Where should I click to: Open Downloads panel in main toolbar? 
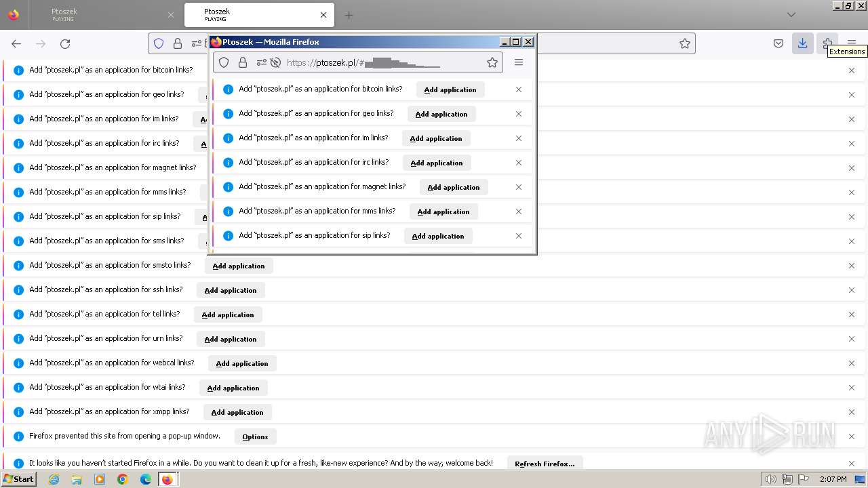[802, 43]
